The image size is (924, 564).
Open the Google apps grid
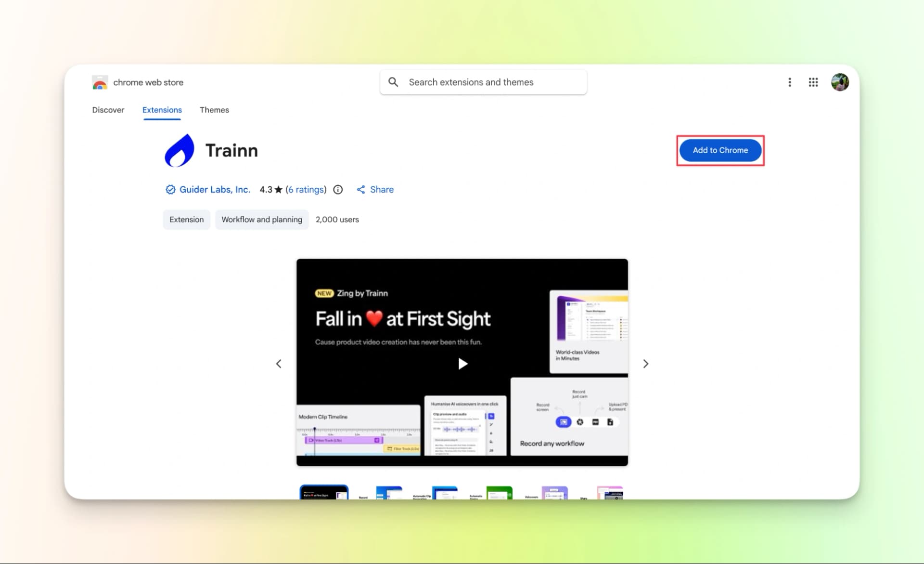coord(813,82)
